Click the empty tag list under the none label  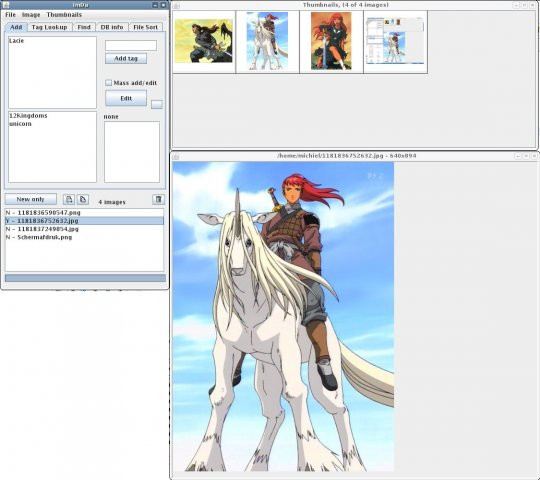[x=132, y=152]
